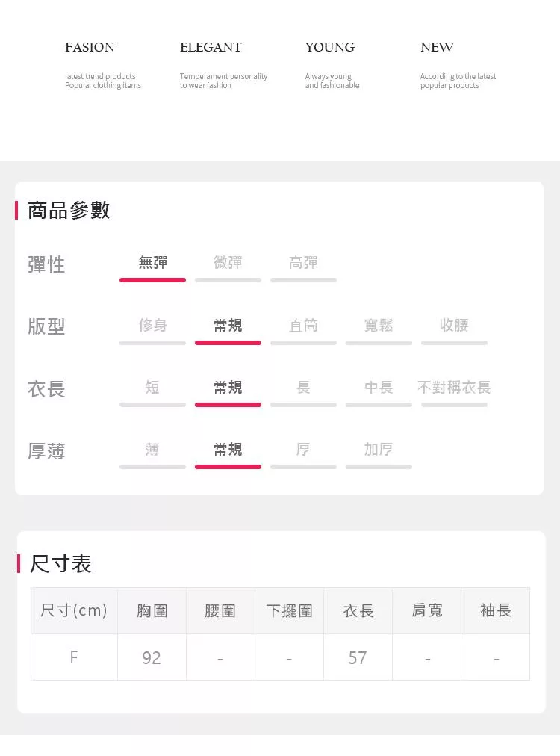Image resolution: width=560 pixels, height=756 pixels.
Task: Pick the 常規 option in the 版型 row
Action: [x=228, y=325]
